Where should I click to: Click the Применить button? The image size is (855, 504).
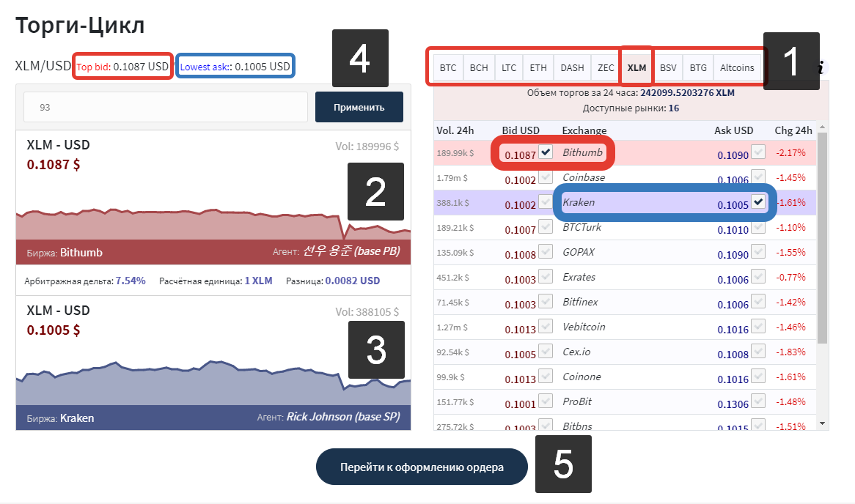(x=359, y=108)
